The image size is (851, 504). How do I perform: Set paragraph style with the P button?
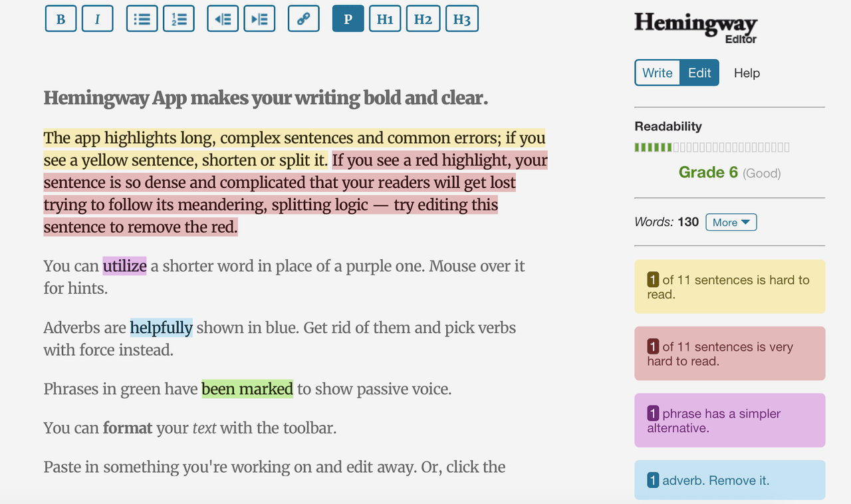[348, 19]
